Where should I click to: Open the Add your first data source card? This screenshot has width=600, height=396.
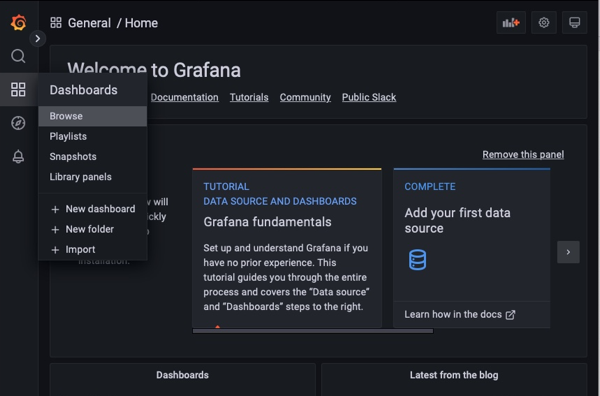pos(472,248)
